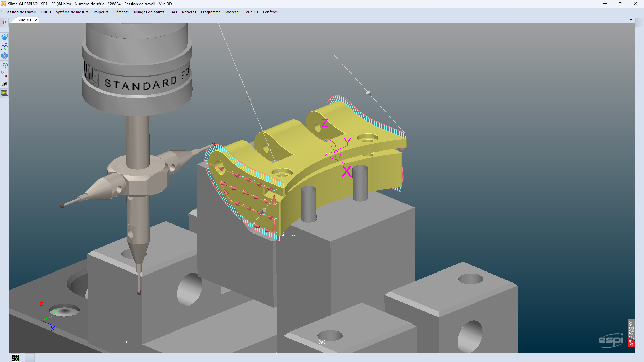Open the color display settings icon
Viewport: 644px width, 362px height.
(x=4, y=93)
